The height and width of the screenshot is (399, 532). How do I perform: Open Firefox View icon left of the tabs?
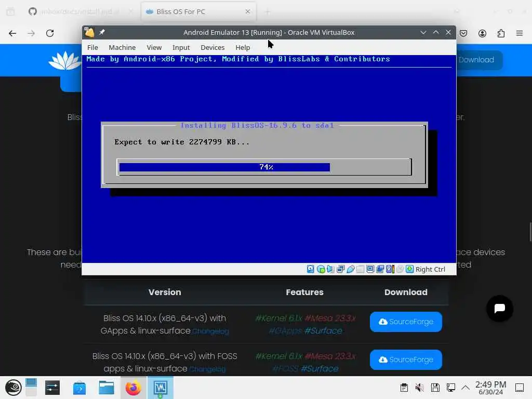[x=10, y=11]
